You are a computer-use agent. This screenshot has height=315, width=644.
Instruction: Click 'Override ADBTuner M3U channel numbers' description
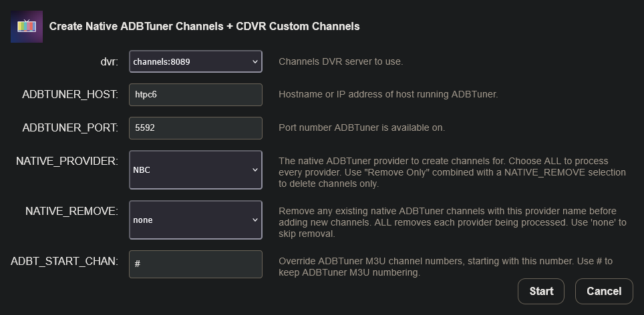click(x=446, y=266)
